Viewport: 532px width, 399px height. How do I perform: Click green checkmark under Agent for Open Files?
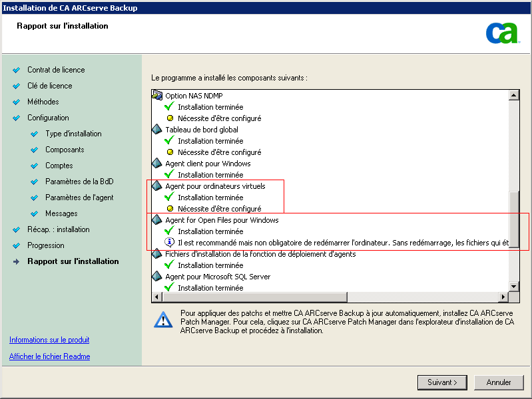click(169, 231)
